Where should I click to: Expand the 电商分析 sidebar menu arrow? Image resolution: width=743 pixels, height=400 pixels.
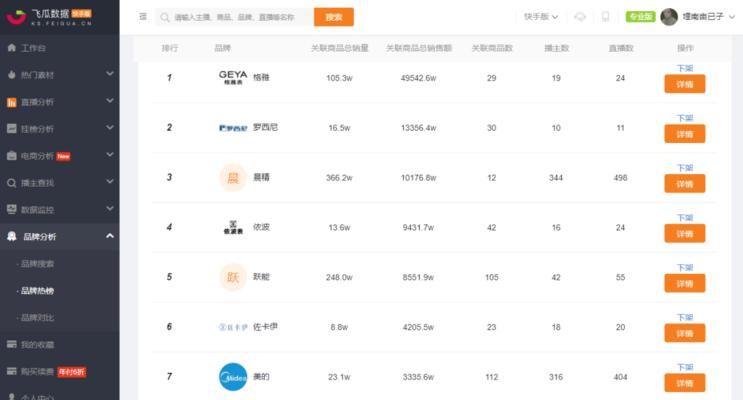(110, 155)
